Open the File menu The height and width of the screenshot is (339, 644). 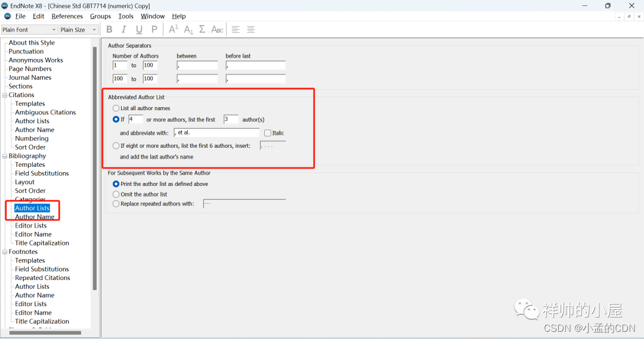20,16
